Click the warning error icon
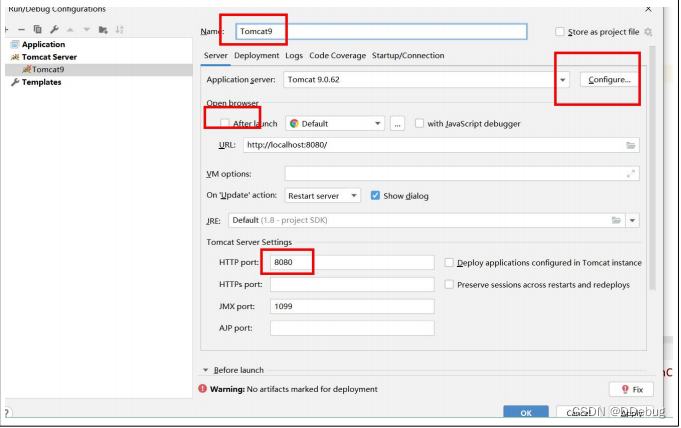Image resolution: width=681 pixels, height=428 pixels. click(202, 388)
